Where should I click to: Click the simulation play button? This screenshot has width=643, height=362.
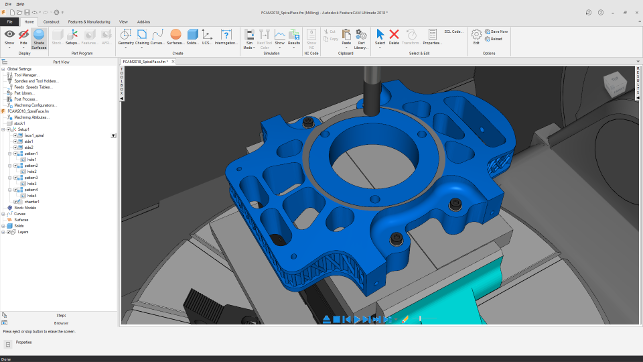pyautogui.click(x=356, y=319)
